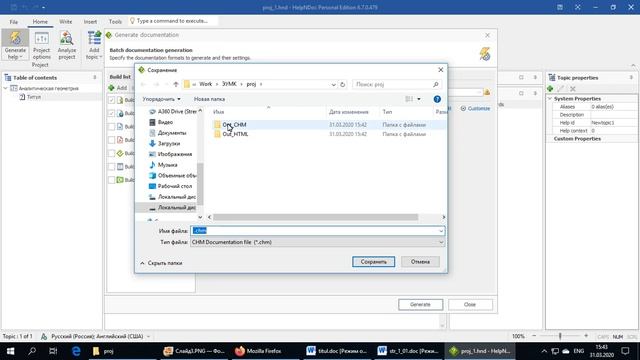Click the zoom in plus button
The image size is (640, 360).
point(586,336)
